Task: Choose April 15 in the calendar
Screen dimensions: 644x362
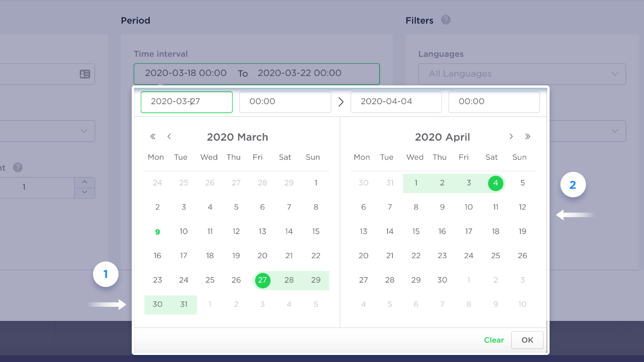Action: tap(416, 232)
